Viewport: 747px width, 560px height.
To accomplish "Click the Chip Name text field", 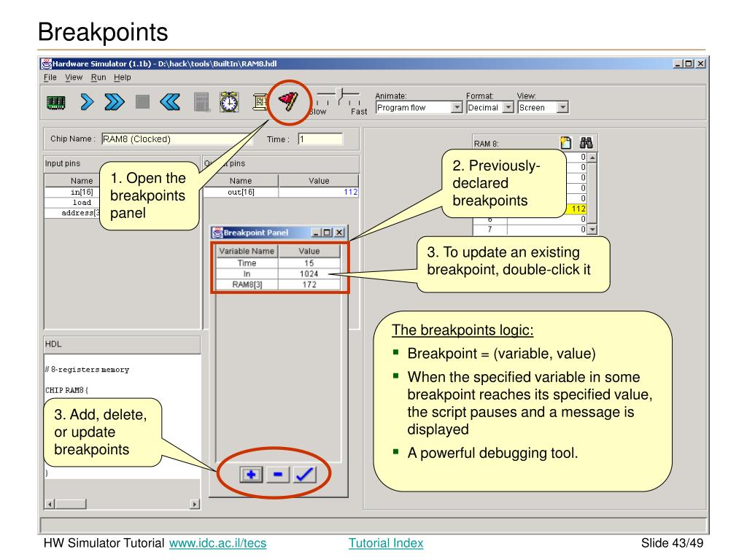I will [x=177, y=139].
